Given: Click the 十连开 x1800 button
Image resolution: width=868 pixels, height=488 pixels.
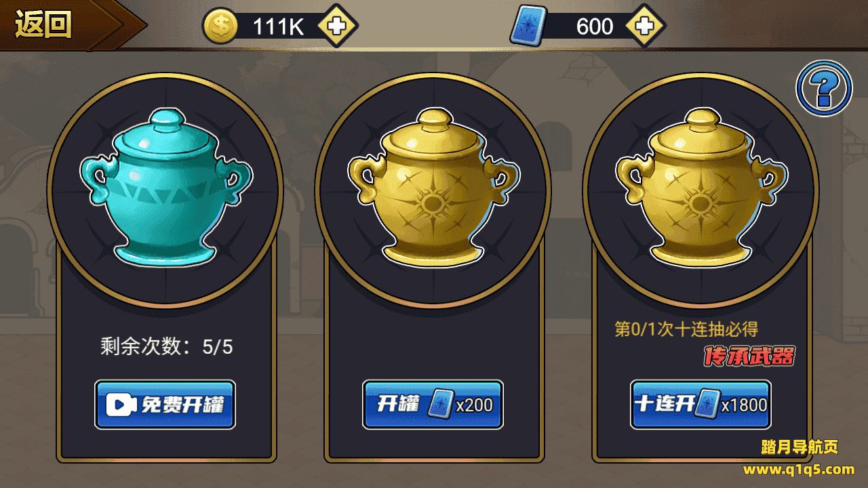Looking at the screenshot, I should point(701,405).
